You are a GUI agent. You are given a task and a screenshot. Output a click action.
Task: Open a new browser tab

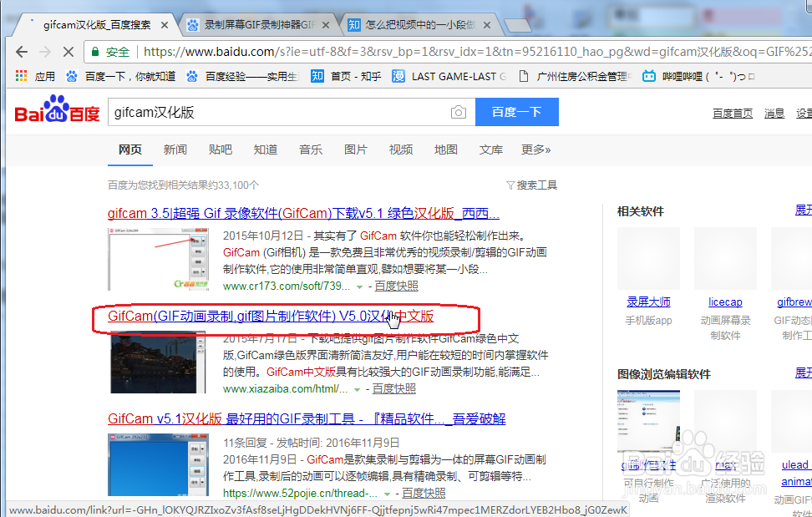pyautogui.click(x=517, y=25)
